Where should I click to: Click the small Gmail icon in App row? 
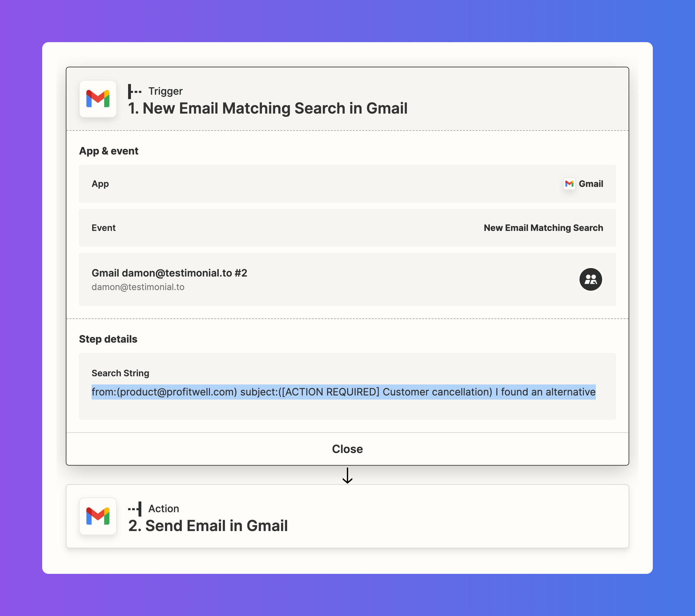pos(569,184)
